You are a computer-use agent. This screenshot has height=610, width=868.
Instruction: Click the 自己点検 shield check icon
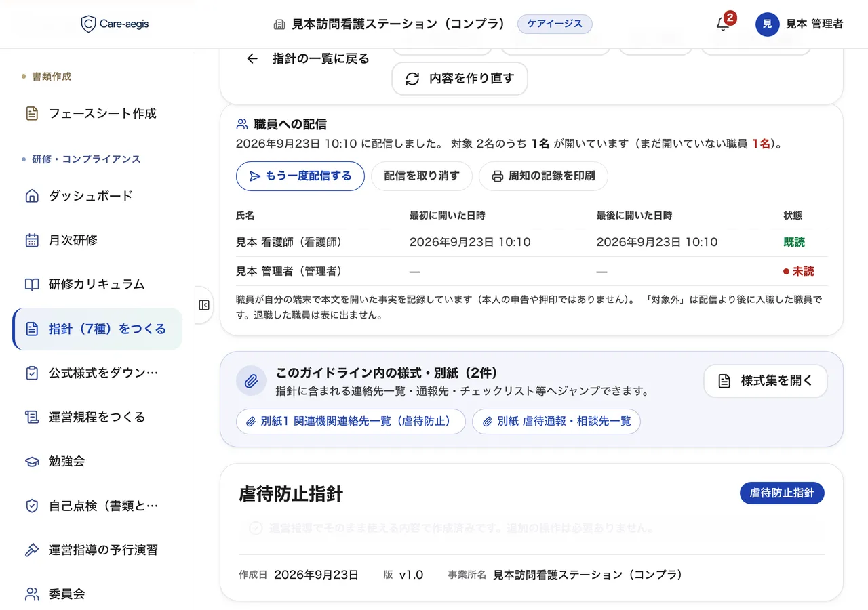[x=32, y=506]
